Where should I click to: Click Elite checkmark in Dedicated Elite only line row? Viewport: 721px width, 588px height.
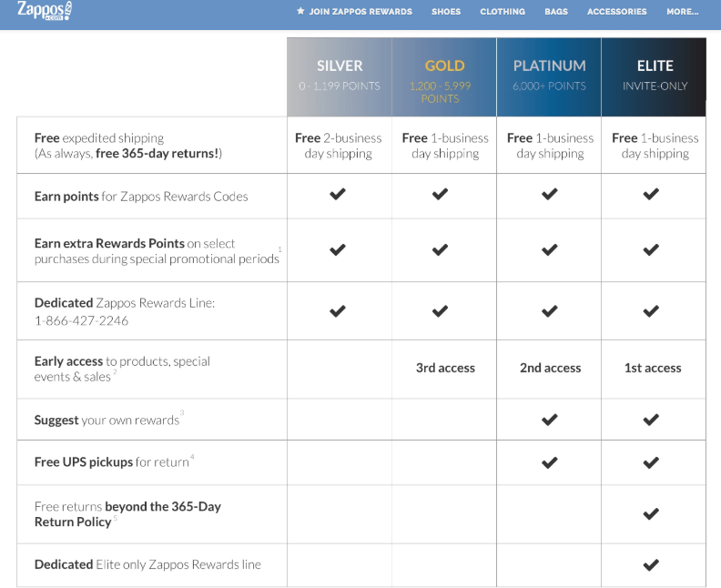[651, 564]
